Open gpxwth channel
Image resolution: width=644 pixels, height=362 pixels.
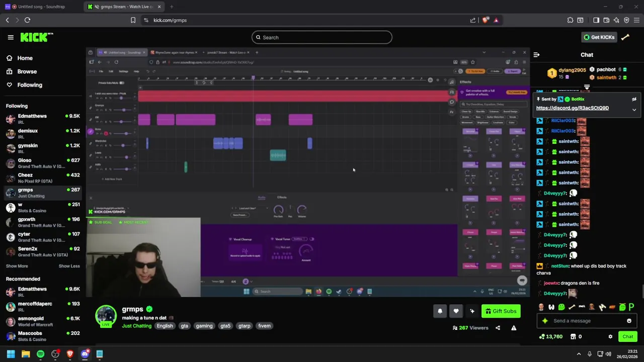(43, 222)
